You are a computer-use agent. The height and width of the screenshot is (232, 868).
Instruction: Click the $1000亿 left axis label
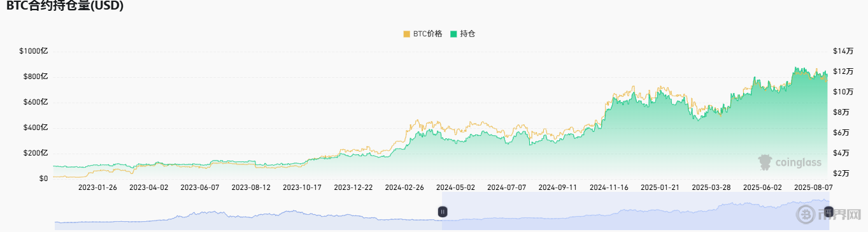[34, 51]
